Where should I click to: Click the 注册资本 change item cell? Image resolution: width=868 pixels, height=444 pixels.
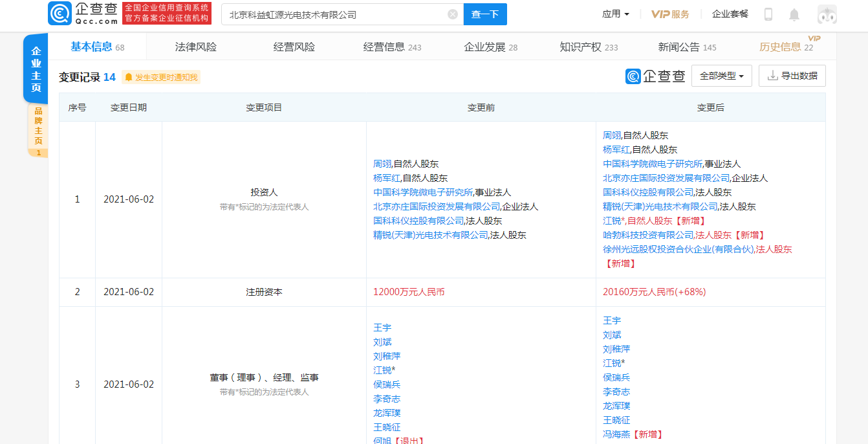tap(264, 292)
